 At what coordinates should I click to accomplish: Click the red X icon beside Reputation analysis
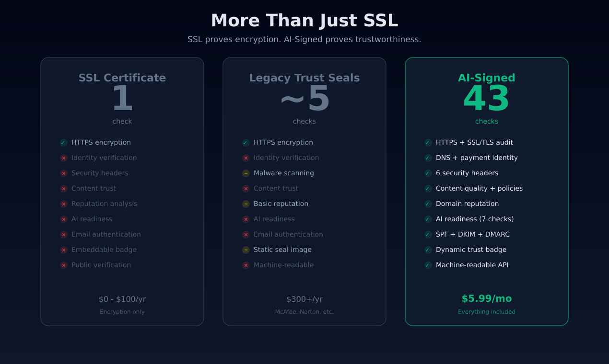[64, 204]
